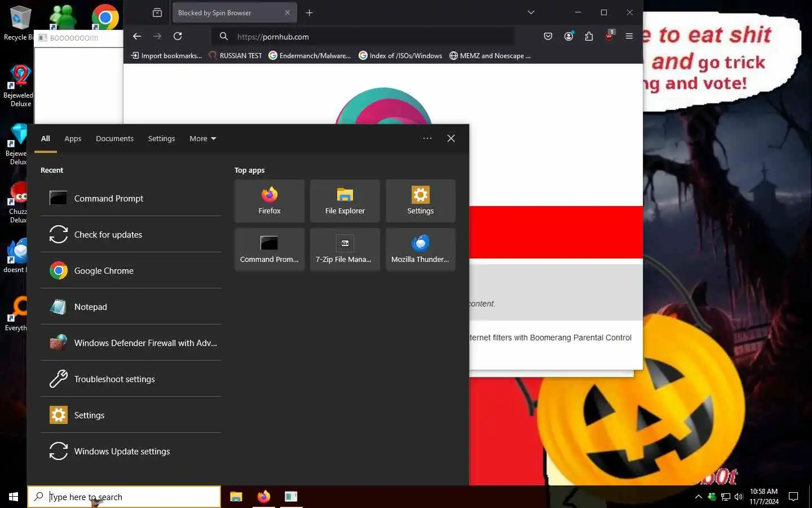Screen dimensions: 812x508
Task: Go forward in Firefox
Action: [157, 36]
